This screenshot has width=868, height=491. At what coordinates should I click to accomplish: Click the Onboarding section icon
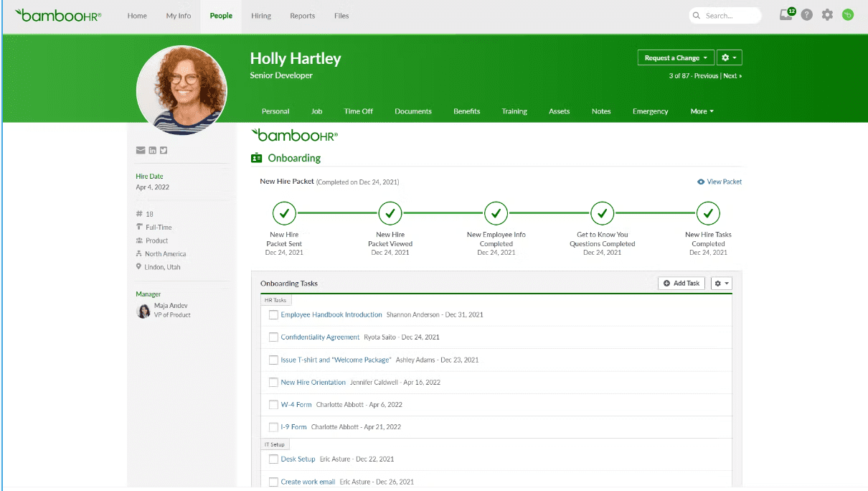click(x=256, y=157)
